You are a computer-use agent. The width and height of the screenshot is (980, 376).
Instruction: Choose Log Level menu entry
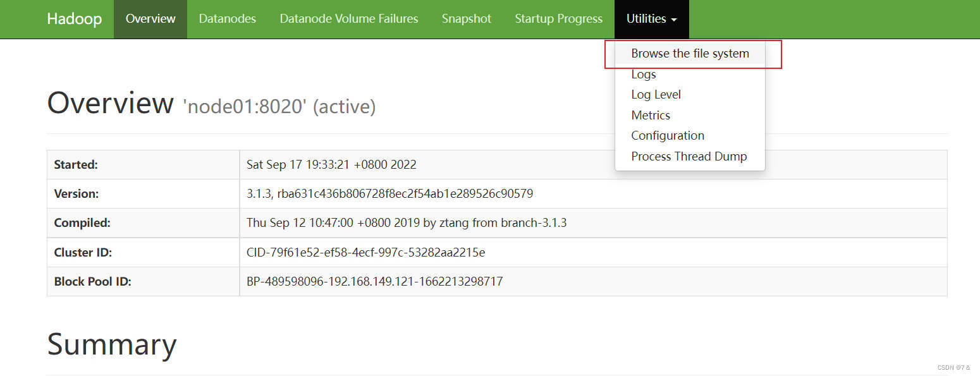pos(656,95)
